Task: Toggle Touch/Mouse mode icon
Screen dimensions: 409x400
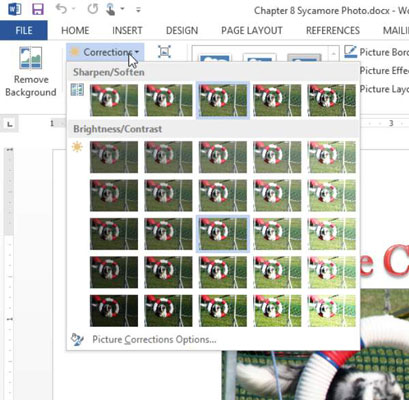Action: click(110, 9)
